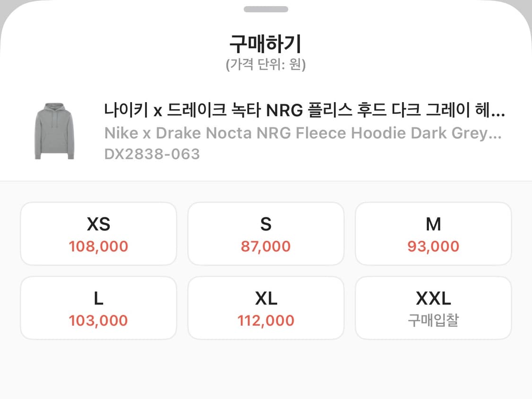The height and width of the screenshot is (399, 532).
Task: Select the style code DX2838-063
Action: point(152,153)
